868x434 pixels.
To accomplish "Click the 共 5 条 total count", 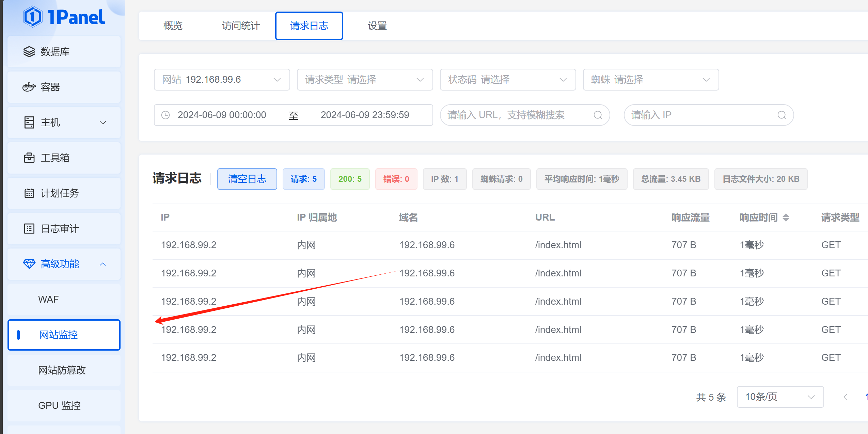I will (711, 397).
